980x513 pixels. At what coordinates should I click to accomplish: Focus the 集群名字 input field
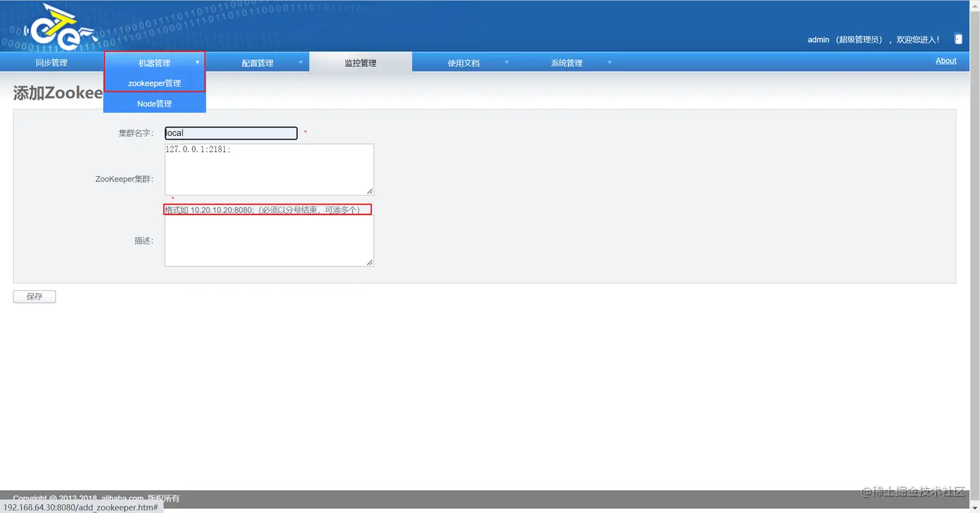click(x=231, y=133)
